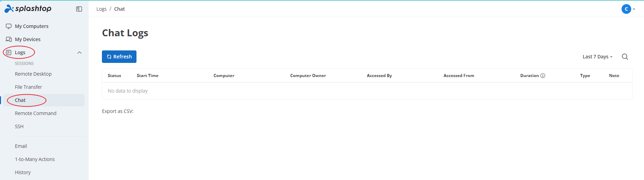The height and width of the screenshot is (180, 644).
Task: Click the Splashtop logo
Action: (x=28, y=9)
